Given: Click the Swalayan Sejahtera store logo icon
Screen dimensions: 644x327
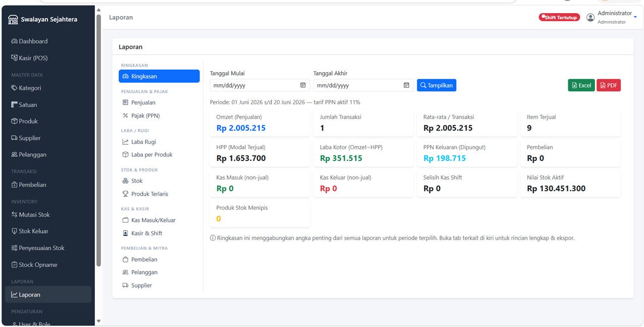Looking at the screenshot, I should pyautogui.click(x=13, y=20).
